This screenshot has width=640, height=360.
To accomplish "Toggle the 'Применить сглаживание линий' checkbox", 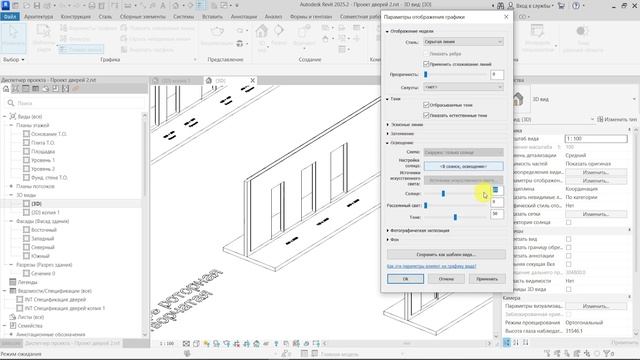I will tap(426, 64).
